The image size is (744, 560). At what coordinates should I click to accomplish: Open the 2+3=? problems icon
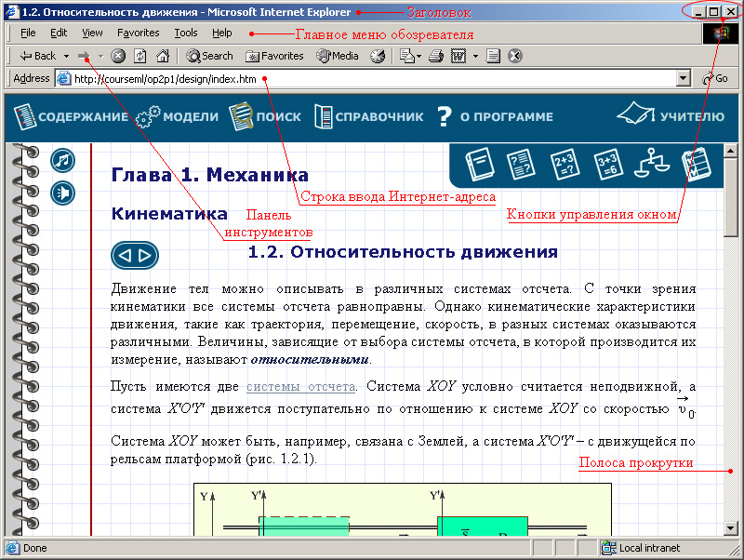pyautogui.click(x=564, y=165)
